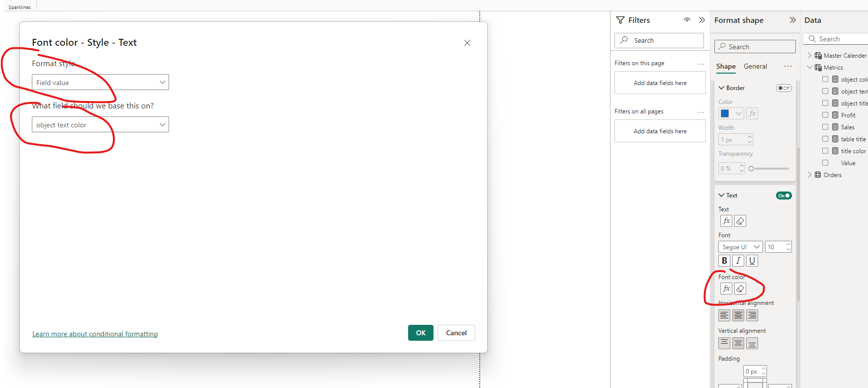Check the Sales field checkbox
868x388 pixels.
point(825,127)
